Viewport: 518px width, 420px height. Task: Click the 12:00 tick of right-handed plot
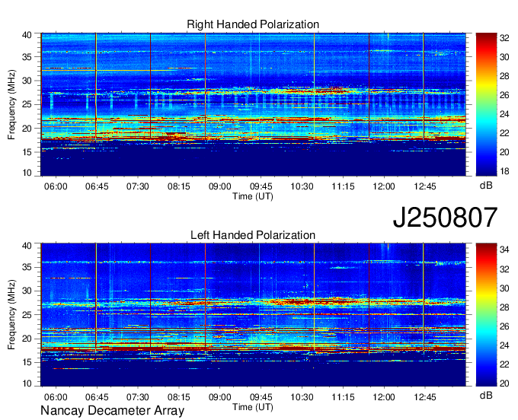click(384, 186)
